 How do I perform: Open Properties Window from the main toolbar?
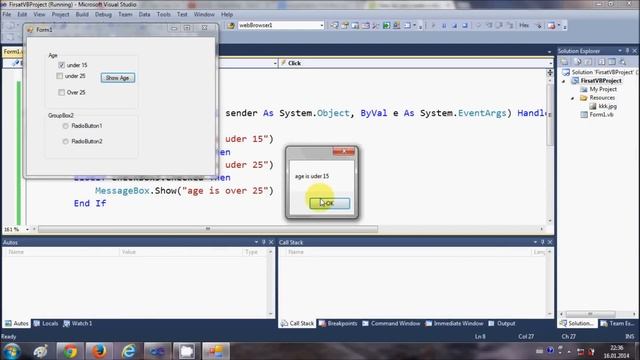coord(344,25)
